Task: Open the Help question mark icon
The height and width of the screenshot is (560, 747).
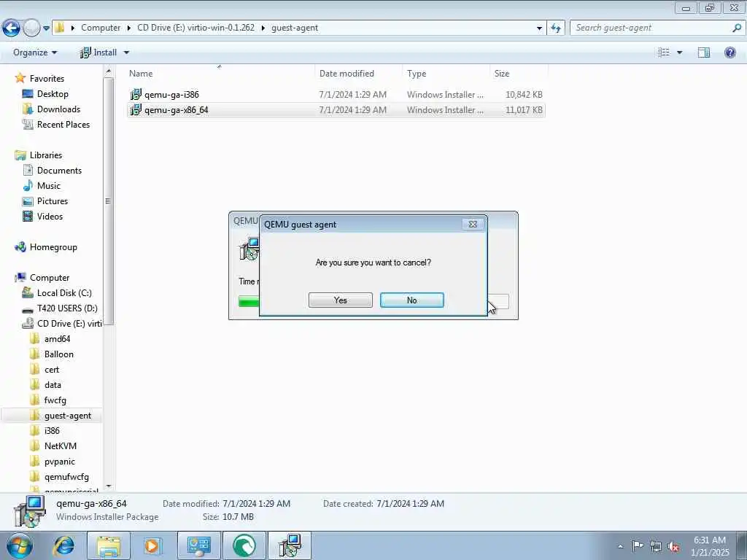Action: pyautogui.click(x=729, y=52)
